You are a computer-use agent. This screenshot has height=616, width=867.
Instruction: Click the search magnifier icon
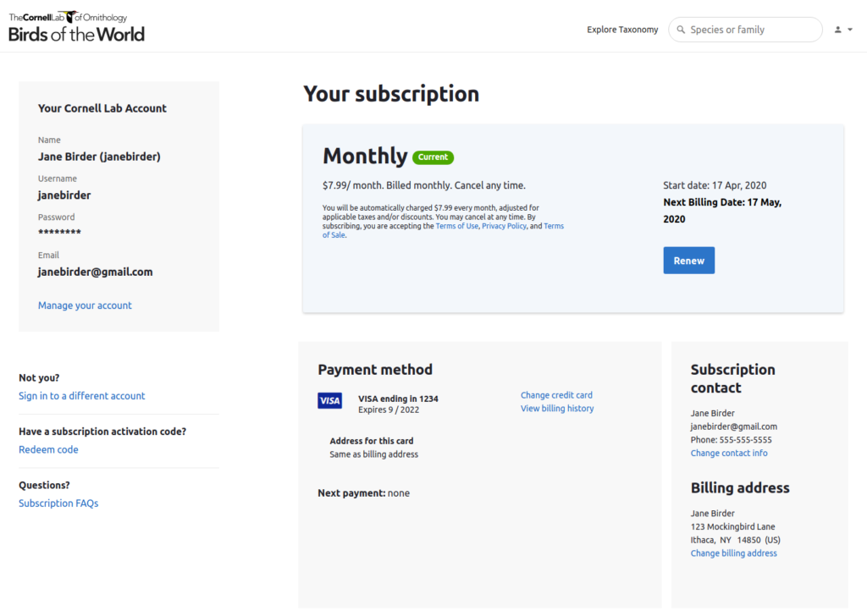(x=682, y=30)
